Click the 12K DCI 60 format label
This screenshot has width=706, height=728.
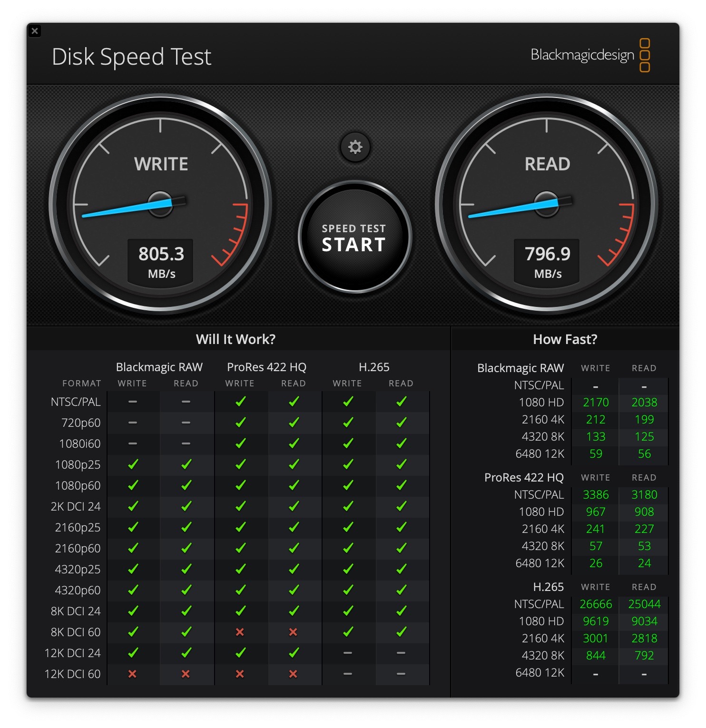[x=72, y=674]
